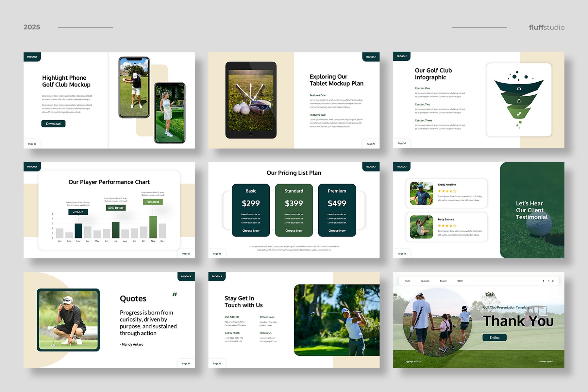This screenshot has width=588, height=392.
Task: Click Home in the Thank You slide navbar
Action: (408, 281)
